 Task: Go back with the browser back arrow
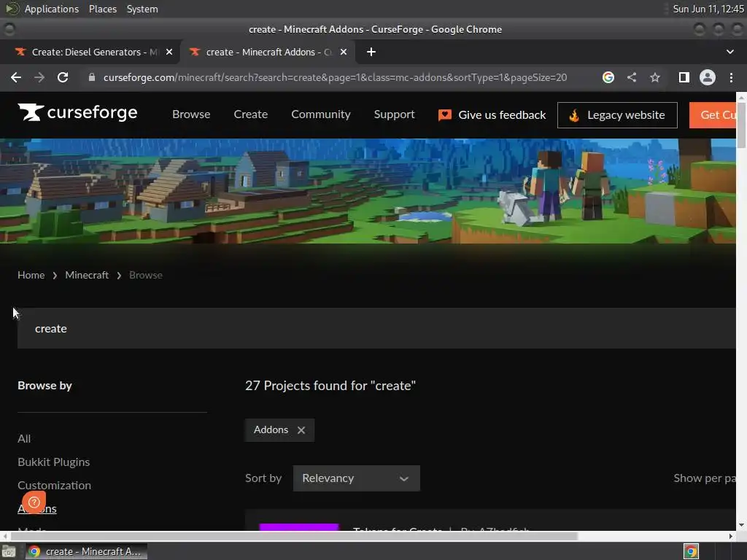pos(16,77)
